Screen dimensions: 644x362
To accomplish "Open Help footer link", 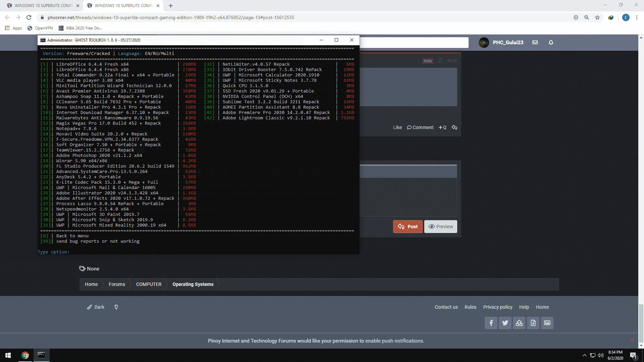I will pyautogui.click(x=524, y=307).
